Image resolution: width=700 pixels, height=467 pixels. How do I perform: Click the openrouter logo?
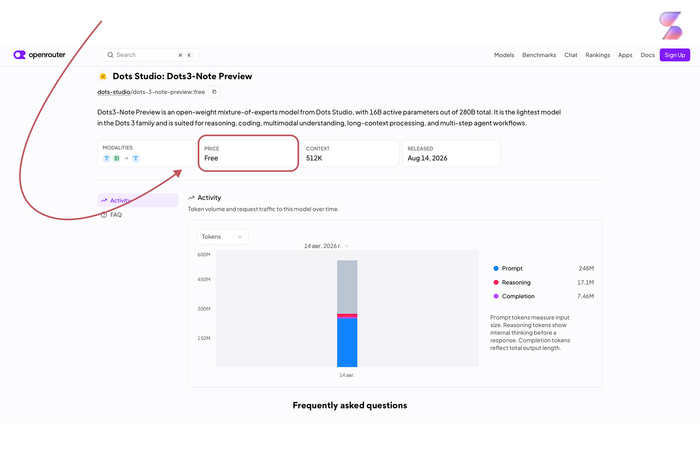(39, 55)
